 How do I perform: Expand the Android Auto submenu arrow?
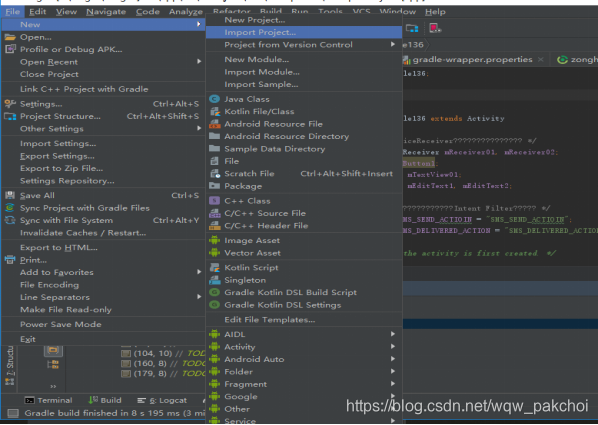392,359
